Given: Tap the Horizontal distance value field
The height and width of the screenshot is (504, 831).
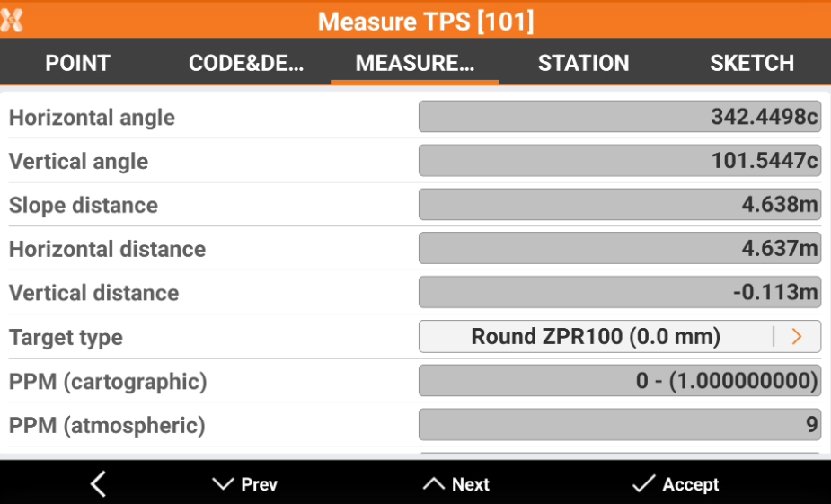Looking at the screenshot, I should 619,249.
